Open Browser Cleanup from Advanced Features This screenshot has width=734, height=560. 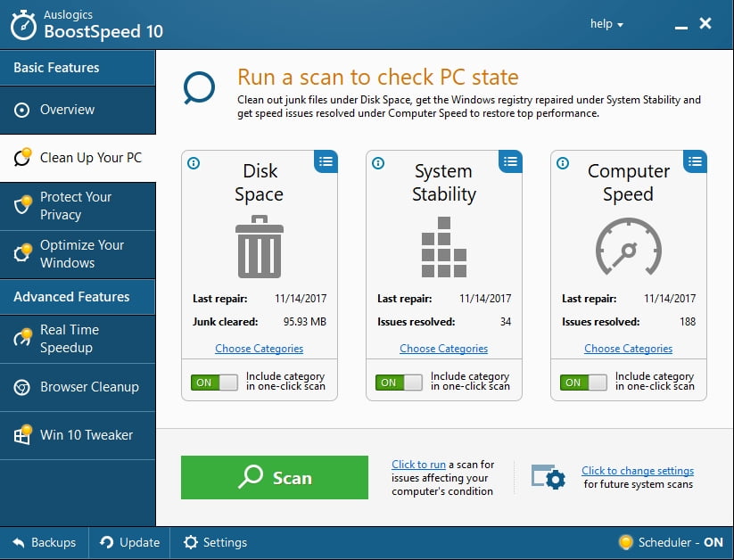tap(88, 387)
